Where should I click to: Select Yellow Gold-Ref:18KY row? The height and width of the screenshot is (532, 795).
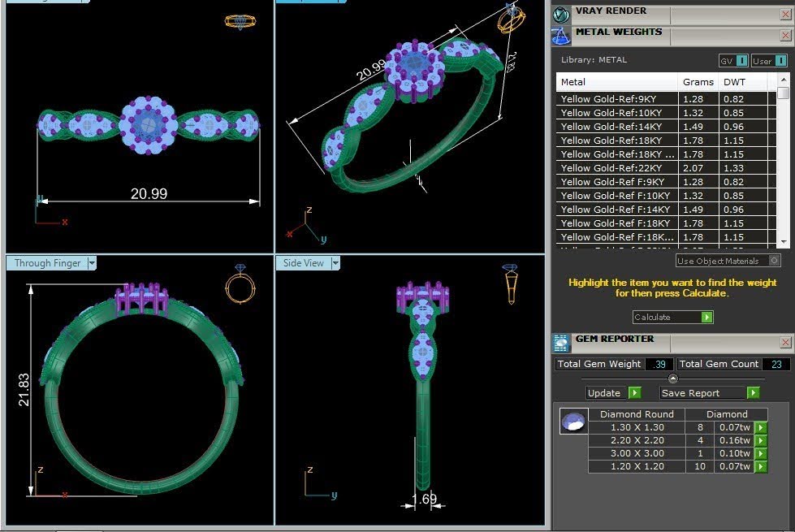click(x=666, y=140)
